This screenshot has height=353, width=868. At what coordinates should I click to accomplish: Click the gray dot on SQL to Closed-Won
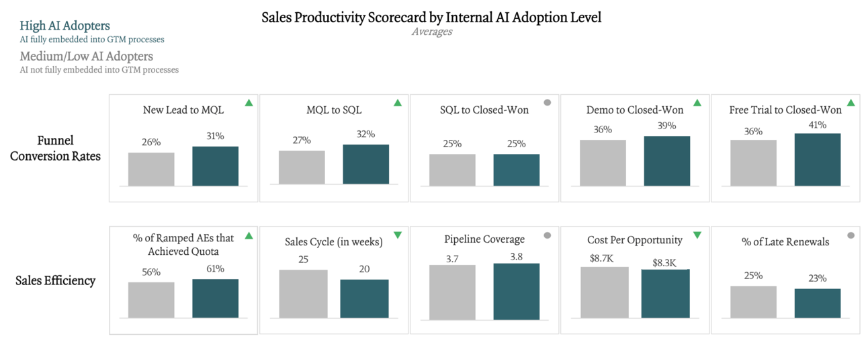[548, 103]
